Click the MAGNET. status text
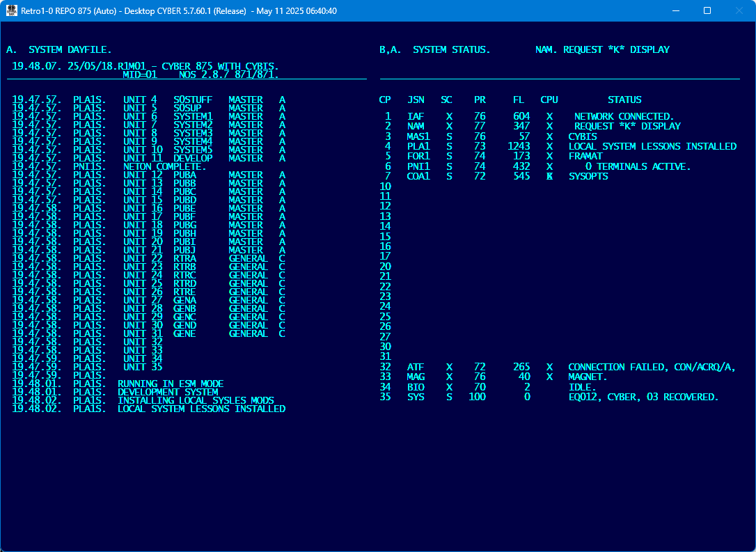Viewport: 756px width, 552px height. (x=588, y=377)
